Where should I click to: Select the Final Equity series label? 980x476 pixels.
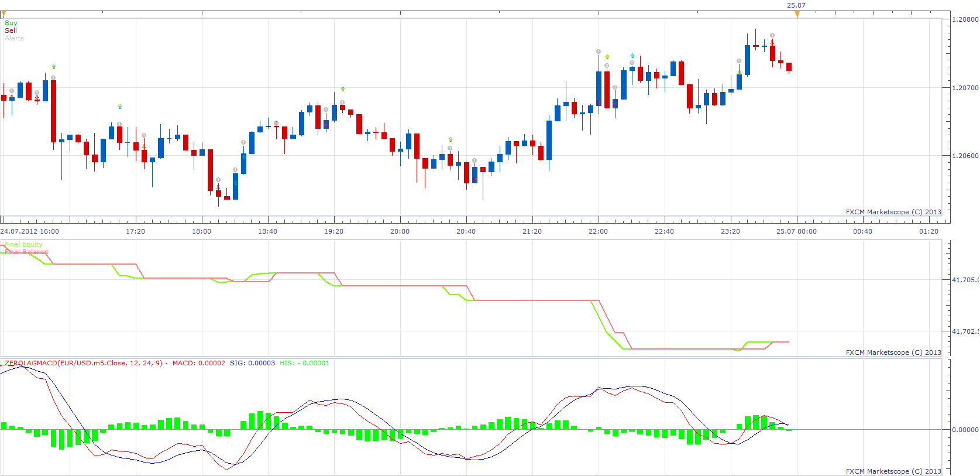point(23,244)
